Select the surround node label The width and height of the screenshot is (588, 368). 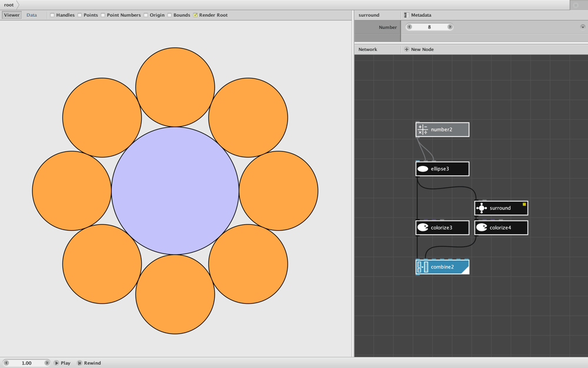pyautogui.click(x=500, y=208)
